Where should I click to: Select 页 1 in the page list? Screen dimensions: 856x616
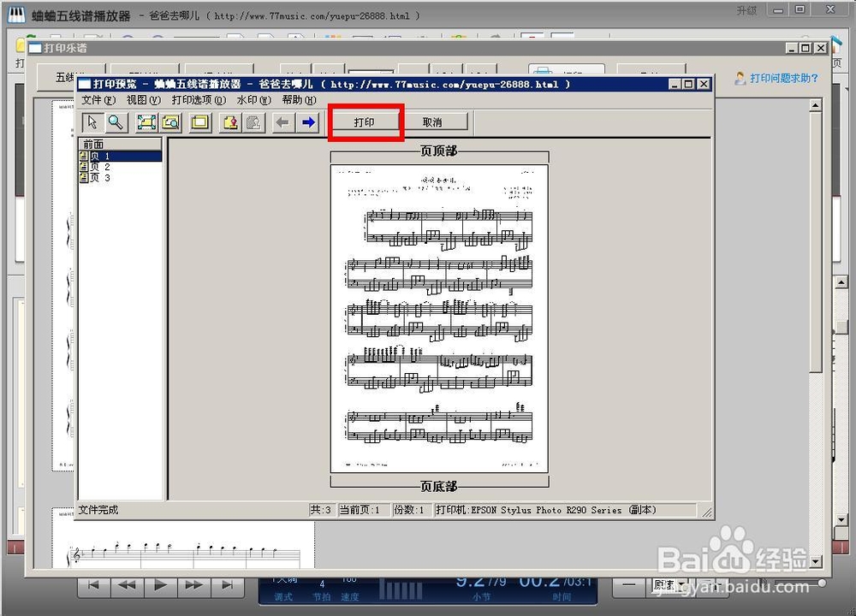pyautogui.click(x=121, y=156)
